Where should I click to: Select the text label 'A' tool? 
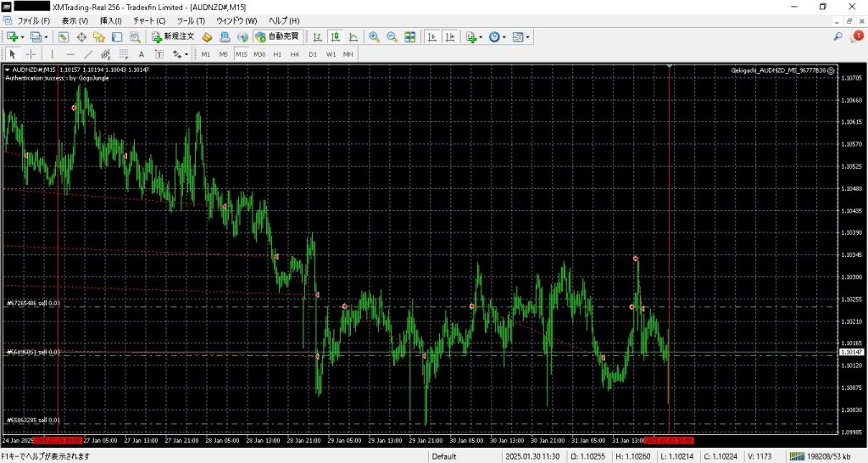[142, 54]
